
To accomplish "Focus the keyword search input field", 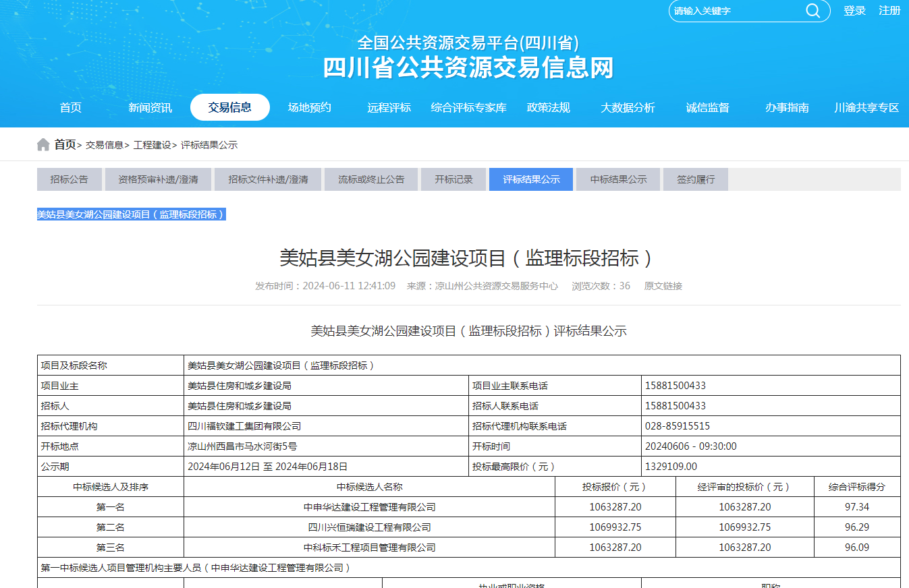I will click(x=736, y=11).
